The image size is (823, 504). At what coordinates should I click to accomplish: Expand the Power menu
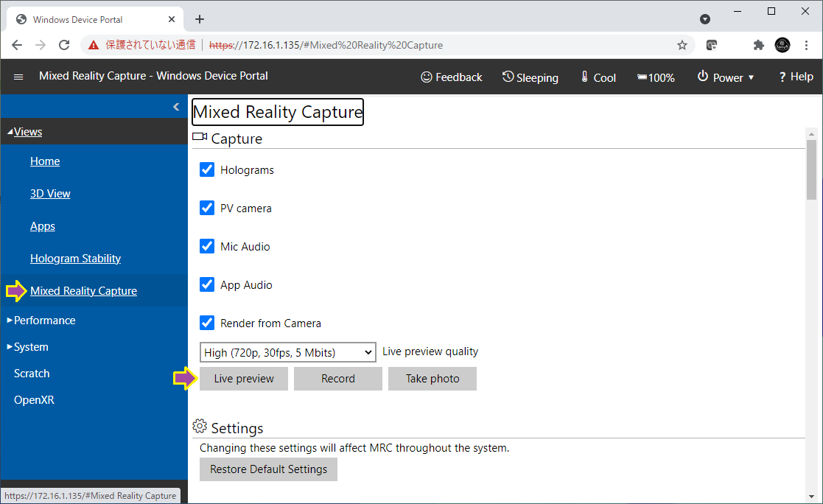(726, 77)
